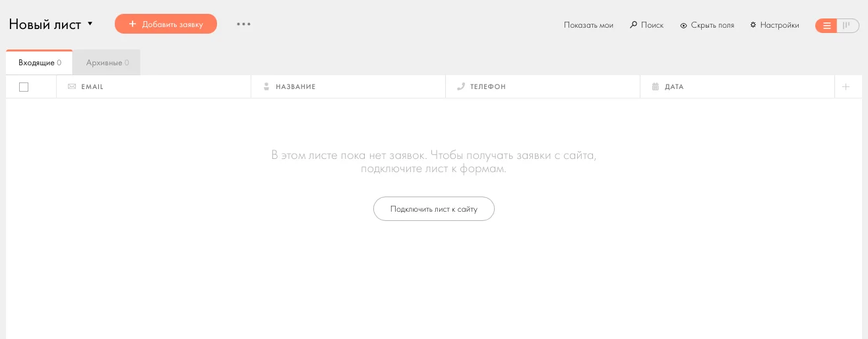Image resolution: width=868 pixels, height=339 pixels.
Task: Click Скрыть поля option
Action: click(x=707, y=25)
